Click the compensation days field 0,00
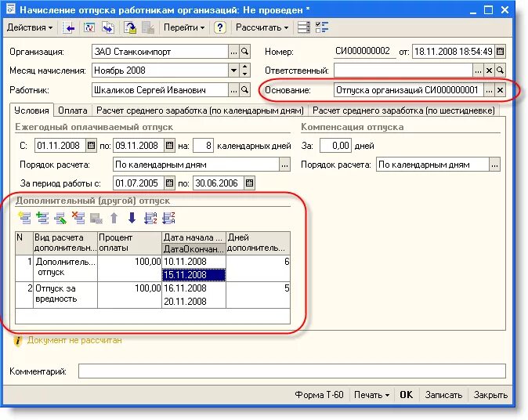528x420 pixels. 335,146
